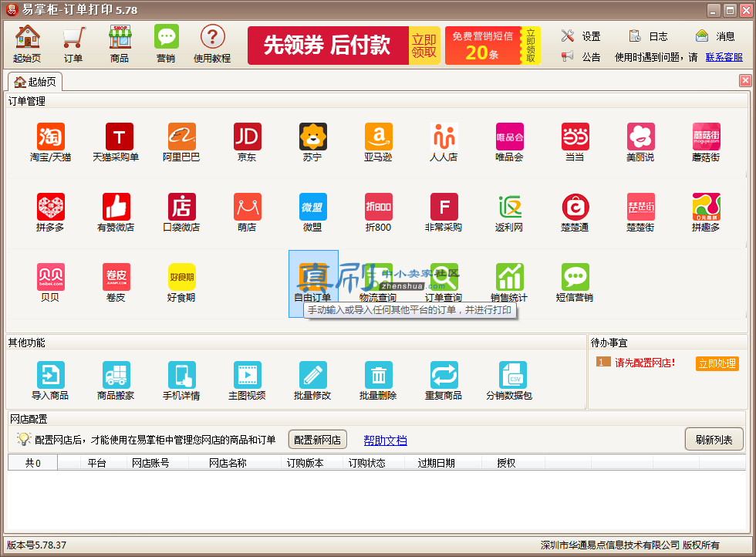Image resolution: width=756 pixels, height=557 pixels.
Task: Launch 导入商品 import products tool
Action: (50, 381)
